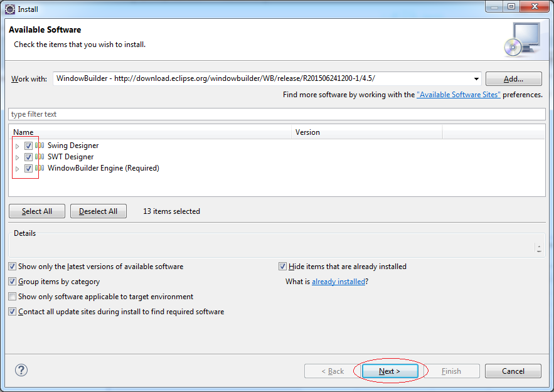Click the Add... button

(513, 79)
